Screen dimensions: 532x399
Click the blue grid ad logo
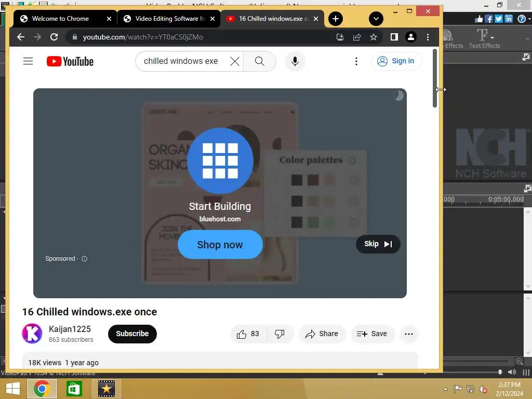(x=220, y=161)
